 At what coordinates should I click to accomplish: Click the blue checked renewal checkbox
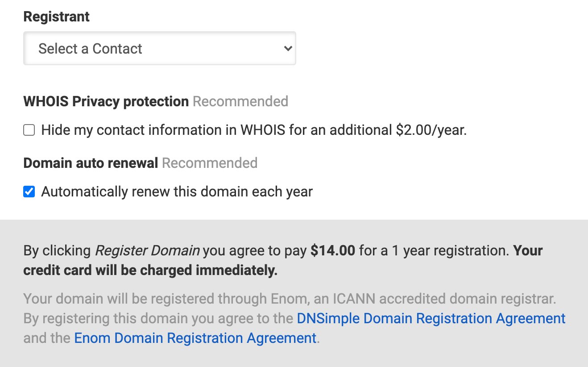coord(29,191)
